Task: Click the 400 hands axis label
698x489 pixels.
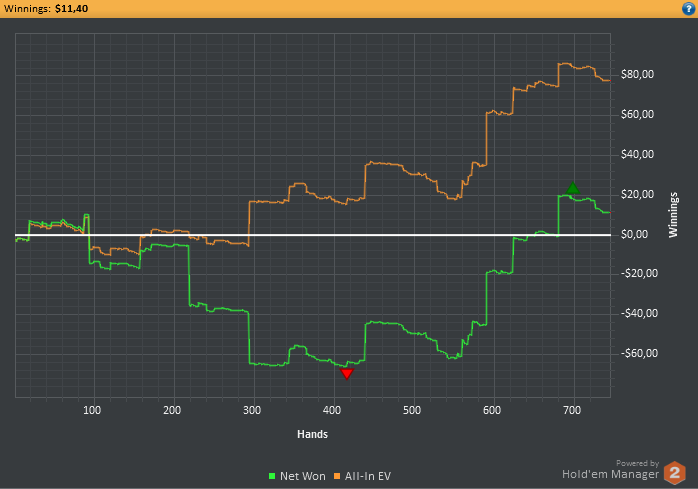Action: coord(332,410)
